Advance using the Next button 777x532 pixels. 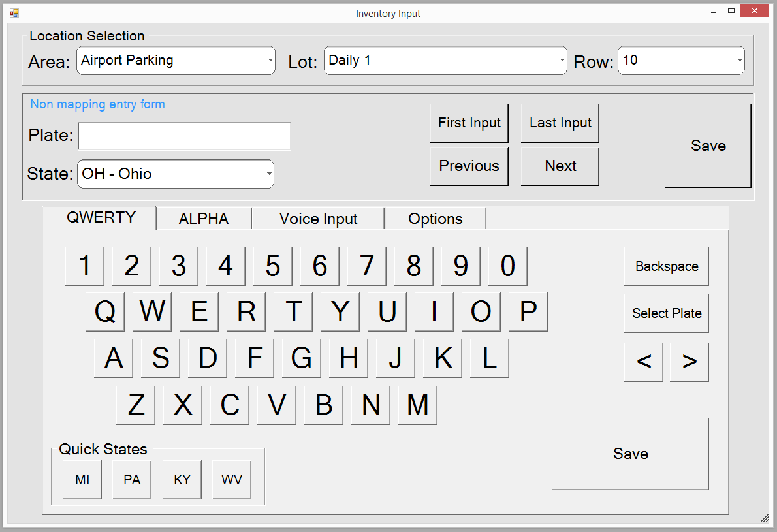(560, 166)
